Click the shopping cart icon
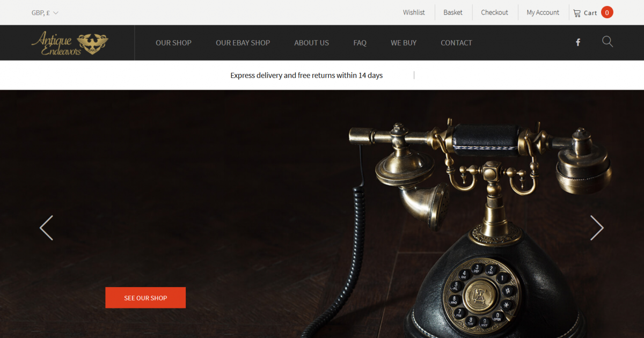Viewport: 644px width, 338px height. (x=577, y=13)
